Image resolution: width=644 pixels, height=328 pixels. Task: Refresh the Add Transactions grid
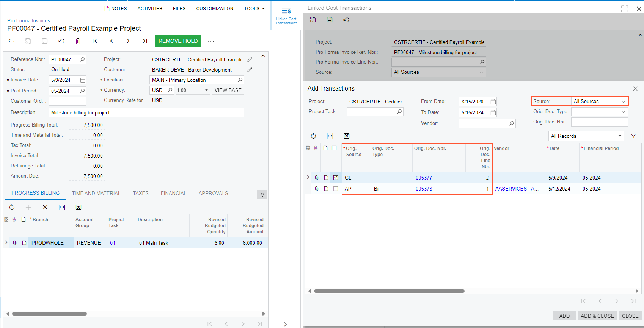tap(313, 136)
